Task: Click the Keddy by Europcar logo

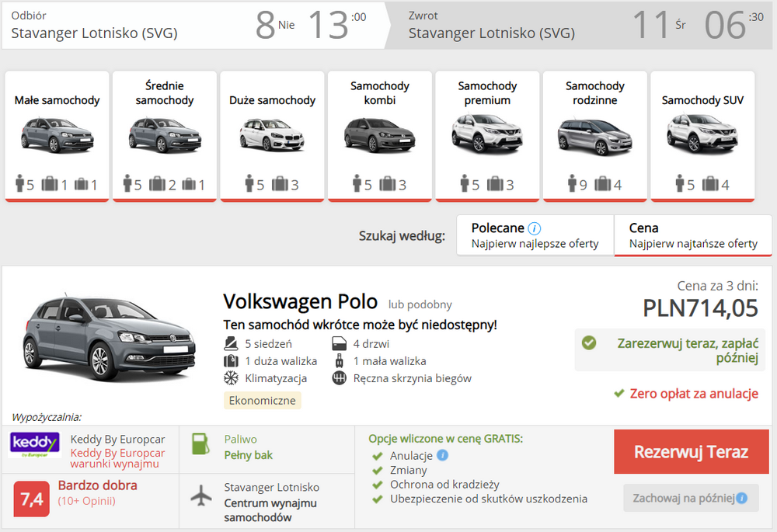Action: click(35, 444)
